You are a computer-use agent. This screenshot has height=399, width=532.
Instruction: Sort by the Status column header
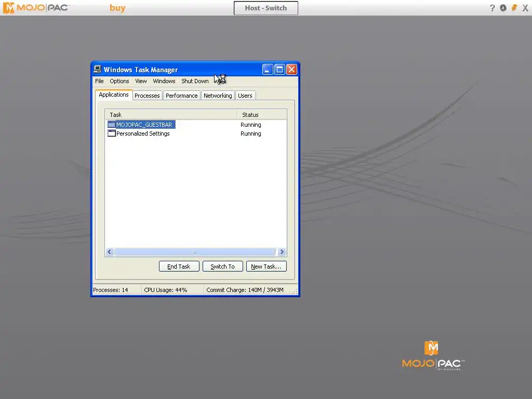coord(262,115)
